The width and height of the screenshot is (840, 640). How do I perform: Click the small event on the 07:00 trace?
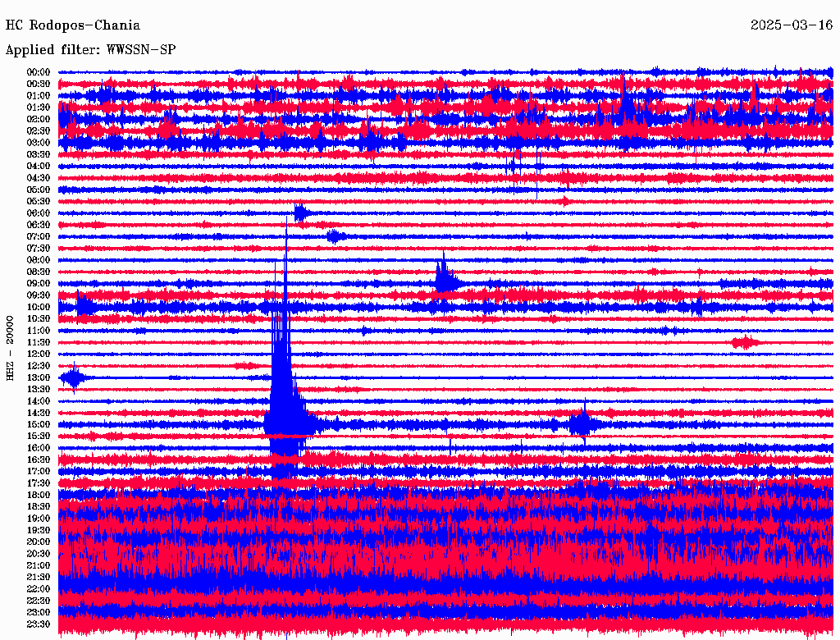point(333,237)
